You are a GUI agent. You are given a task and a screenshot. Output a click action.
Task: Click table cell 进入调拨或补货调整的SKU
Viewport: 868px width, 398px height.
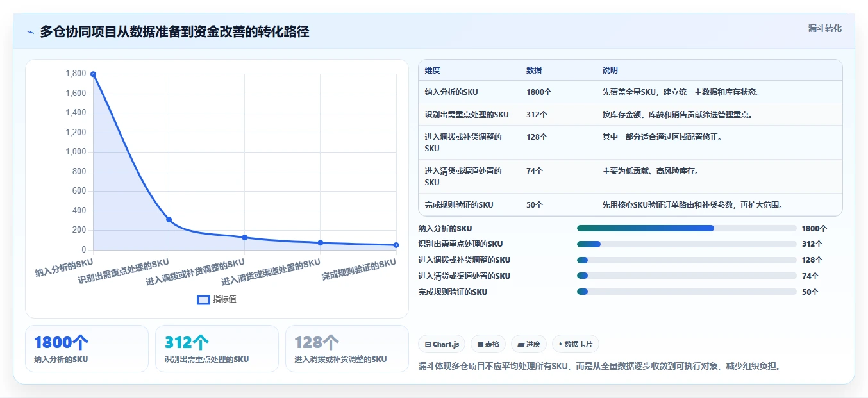tap(463, 142)
